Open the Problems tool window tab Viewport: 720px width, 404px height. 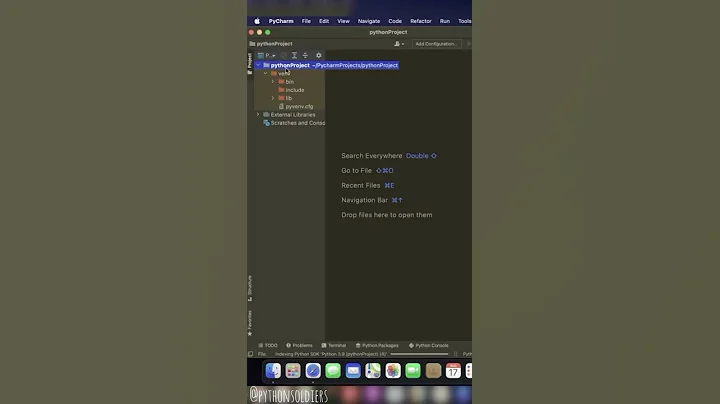pyautogui.click(x=299, y=345)
